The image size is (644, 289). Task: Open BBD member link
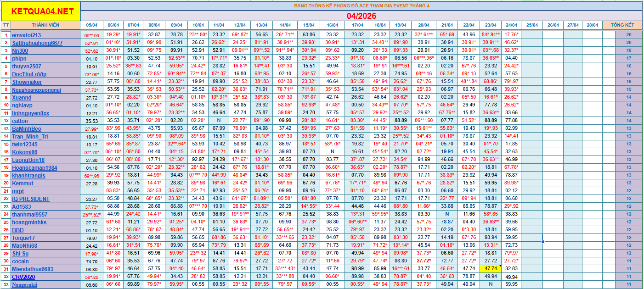(x=18, y=230)
